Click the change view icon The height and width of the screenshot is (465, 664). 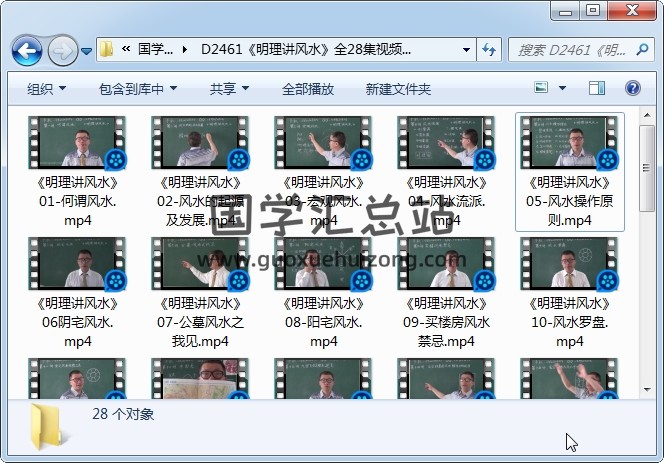coord(543,89)
